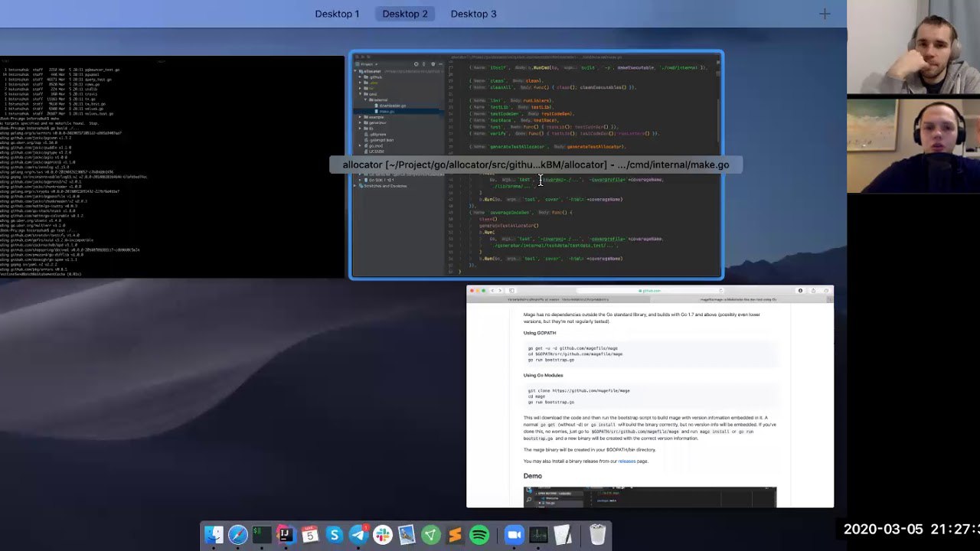Launch Sublime Text from the dock
Screen dimensions: 980x551
[455, 535]
